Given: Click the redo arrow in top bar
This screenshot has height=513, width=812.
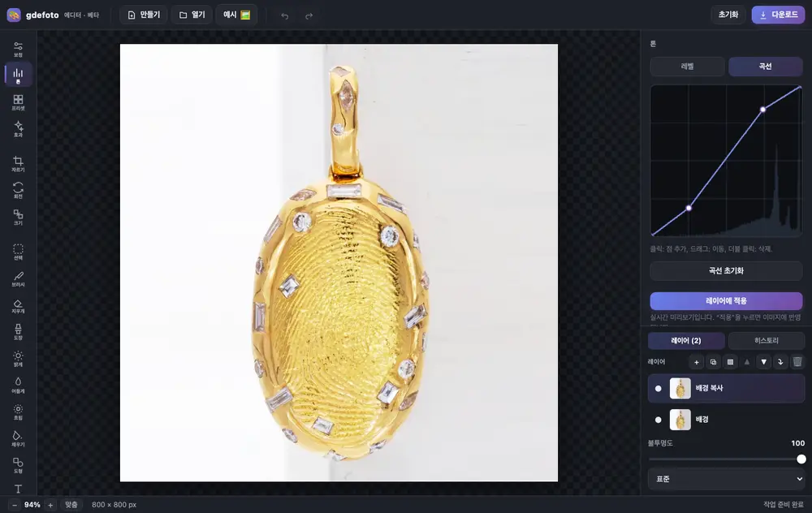Looking at the screenshot, I should [309, 15].
